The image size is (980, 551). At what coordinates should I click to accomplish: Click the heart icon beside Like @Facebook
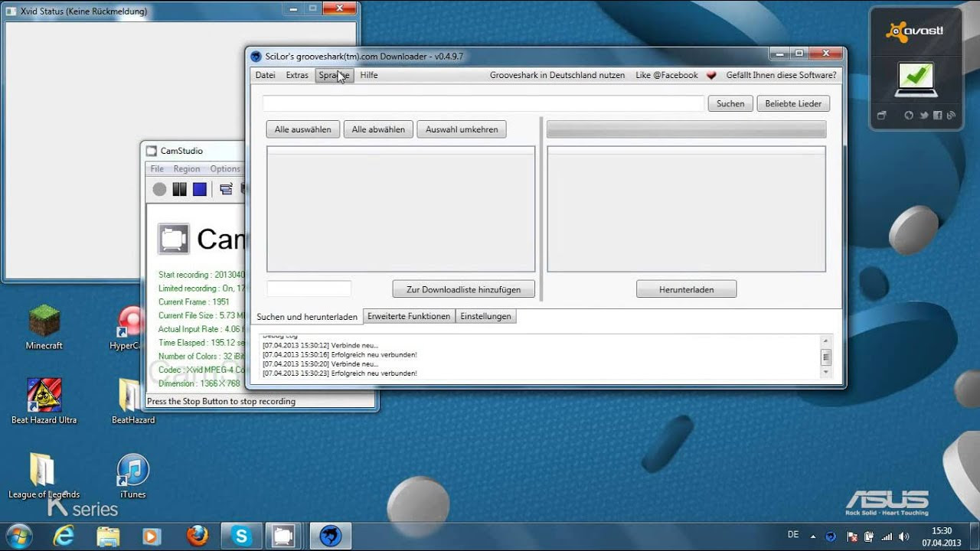[x=710, y=75]
